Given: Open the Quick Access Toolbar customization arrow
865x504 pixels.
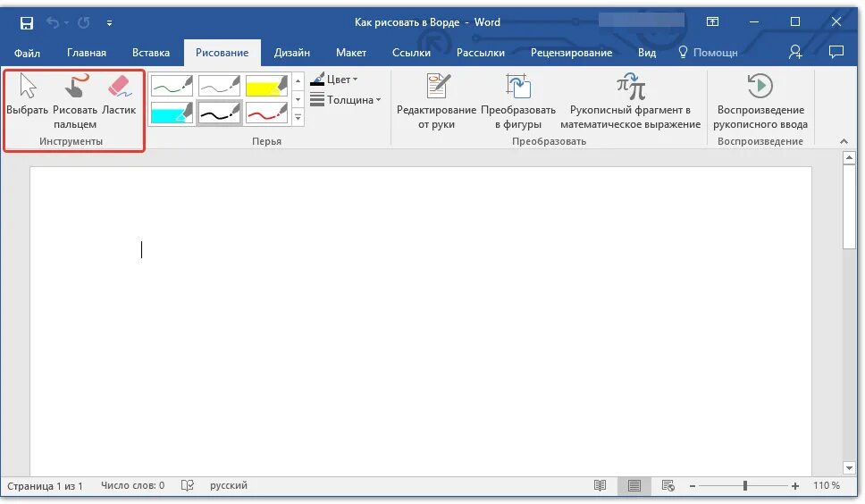Looking at the screenshot, I should 109,23.
